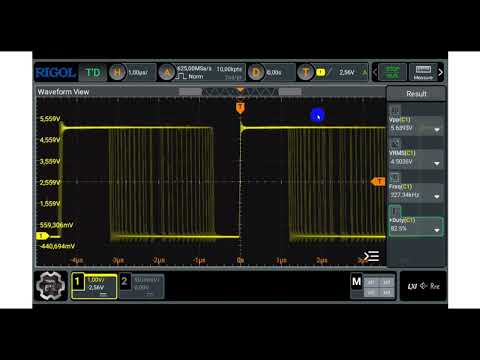The image size is (480, 360).
Task: Click the Measure shortcut button
Action: [x=423, y=72]
